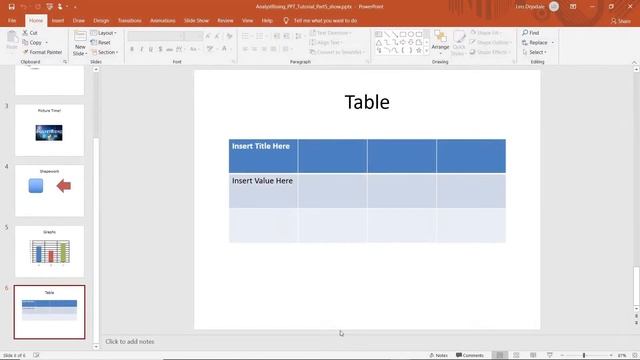Click the 'Click to add notes' area
This screenshot has height=360, width=640.
[x=130, y=342]
